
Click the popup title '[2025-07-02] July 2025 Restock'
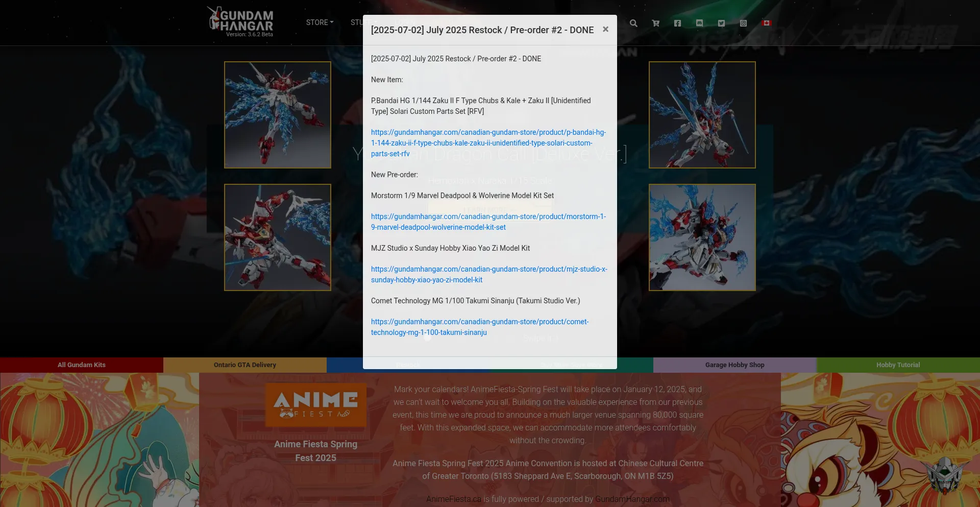pyautogui.click(x=482, y=30)
